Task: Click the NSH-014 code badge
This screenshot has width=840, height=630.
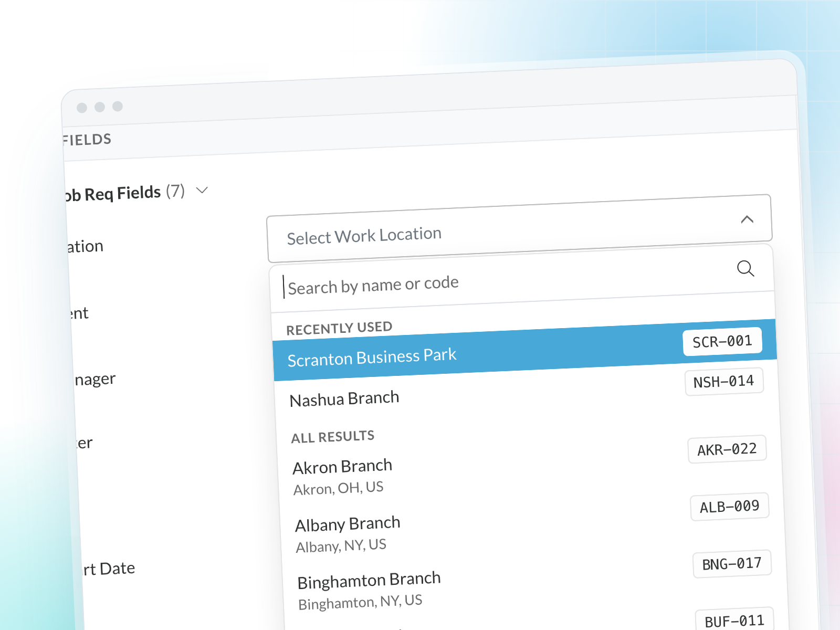Action: [724, 382]
